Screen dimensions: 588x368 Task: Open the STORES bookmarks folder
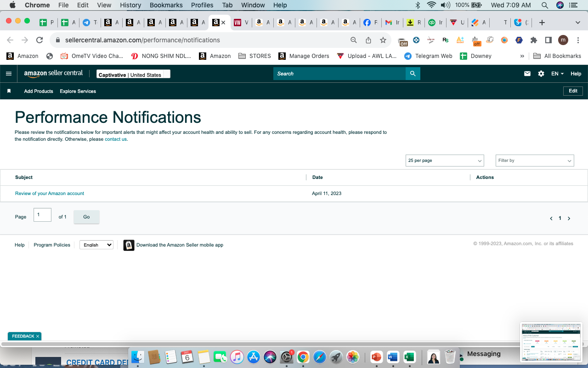255,56
